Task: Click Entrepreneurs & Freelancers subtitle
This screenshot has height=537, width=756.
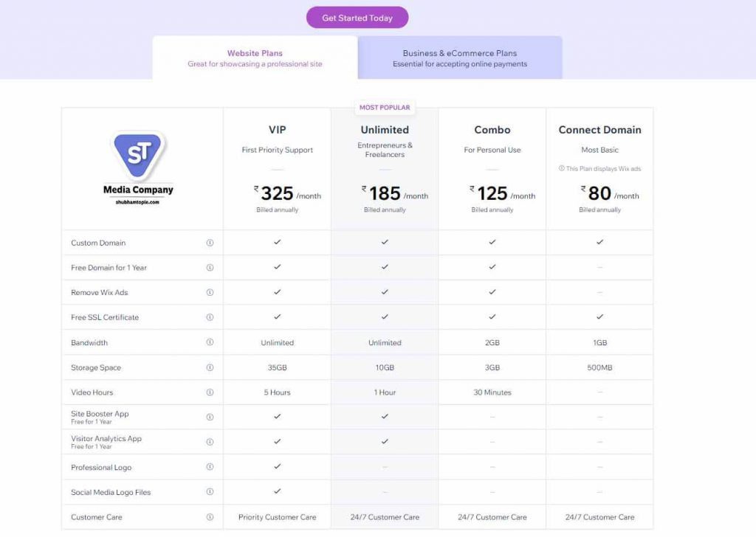Action: tap(385, 150)
